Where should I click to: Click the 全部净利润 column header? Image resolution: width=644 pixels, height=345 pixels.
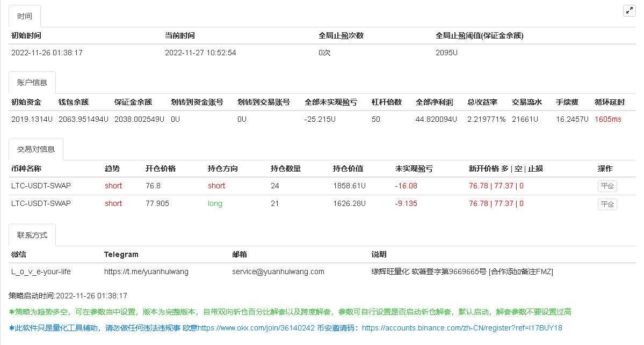434,102
